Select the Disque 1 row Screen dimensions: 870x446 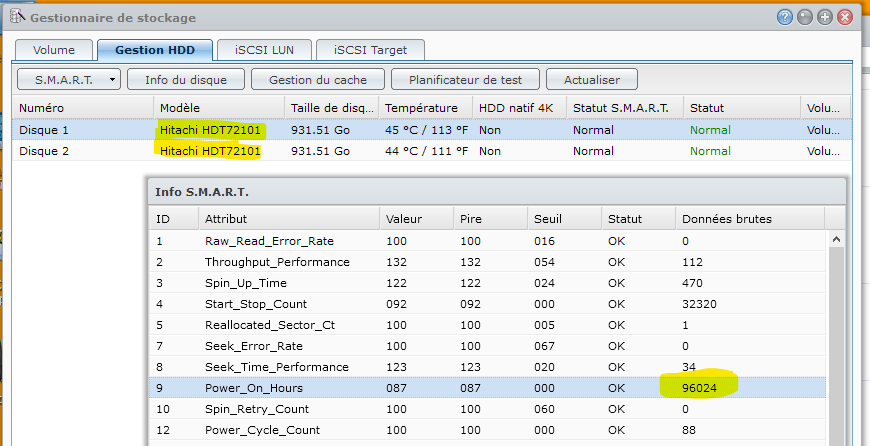click(432, 130)
